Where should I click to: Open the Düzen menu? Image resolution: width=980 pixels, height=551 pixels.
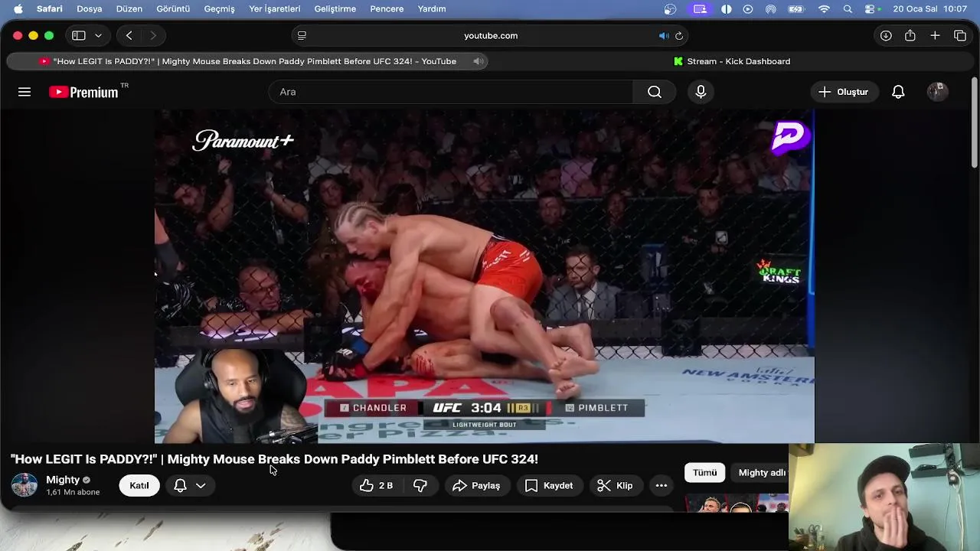[x=129, y=9]
